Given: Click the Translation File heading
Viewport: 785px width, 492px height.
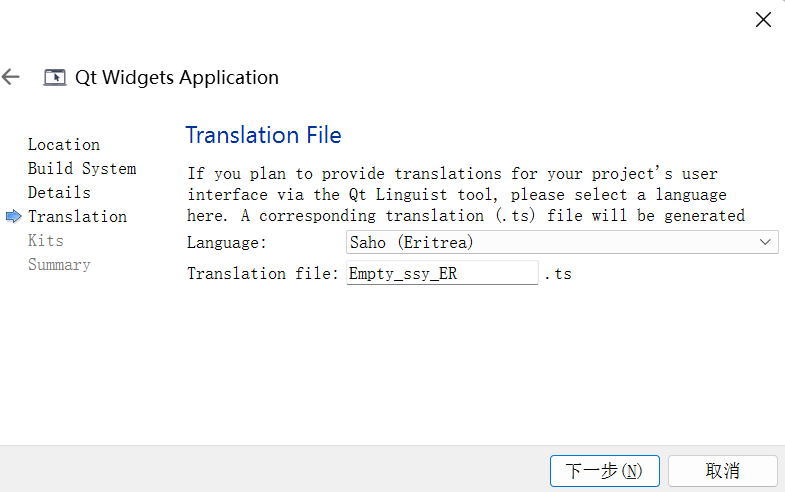Looking at the screenshot, I should click(263, 135).
